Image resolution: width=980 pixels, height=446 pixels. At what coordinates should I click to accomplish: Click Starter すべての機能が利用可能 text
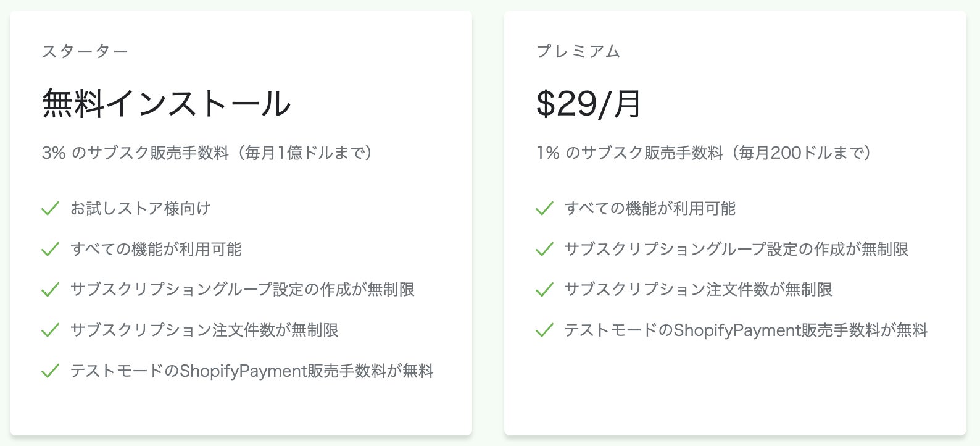156,250
